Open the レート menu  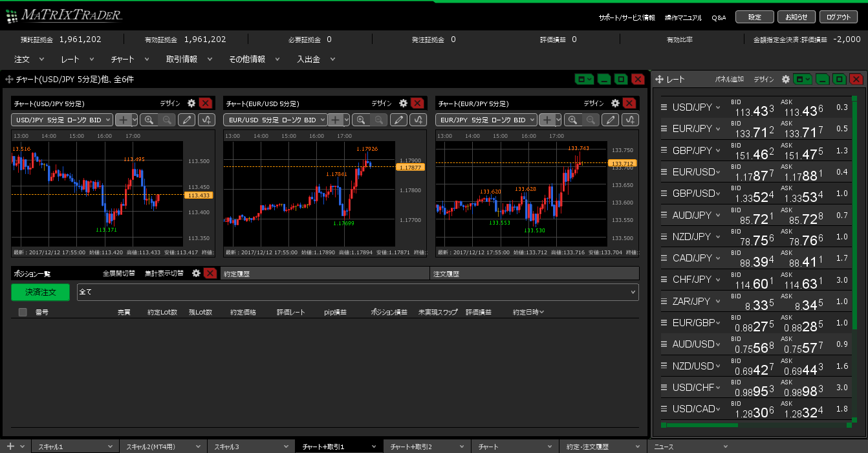click(x=78, y=59)
